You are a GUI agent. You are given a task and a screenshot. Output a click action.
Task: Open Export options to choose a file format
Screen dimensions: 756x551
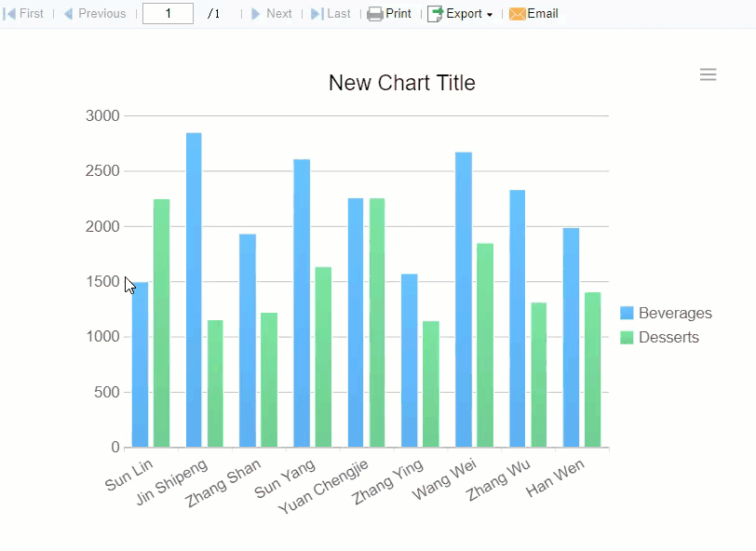(461, 13)
